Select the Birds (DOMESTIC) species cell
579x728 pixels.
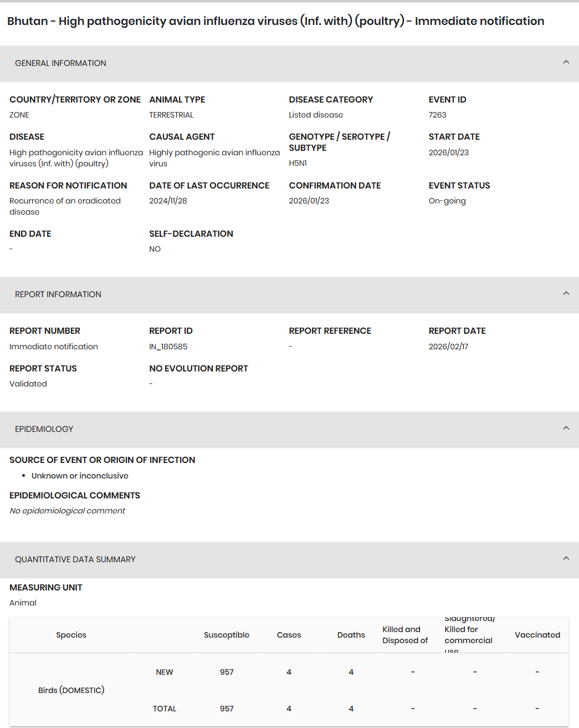tap(71, 690)
